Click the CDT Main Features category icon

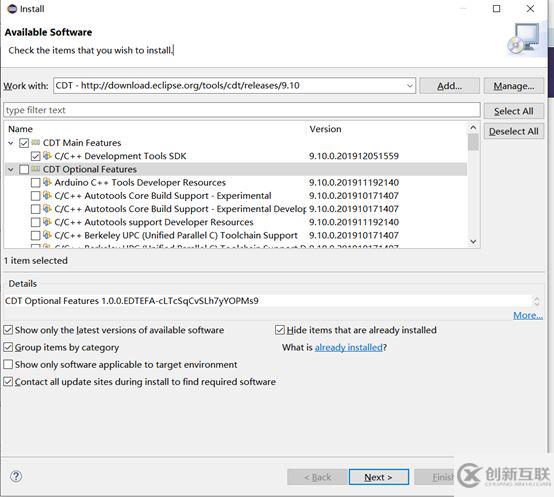pos(36,142)
